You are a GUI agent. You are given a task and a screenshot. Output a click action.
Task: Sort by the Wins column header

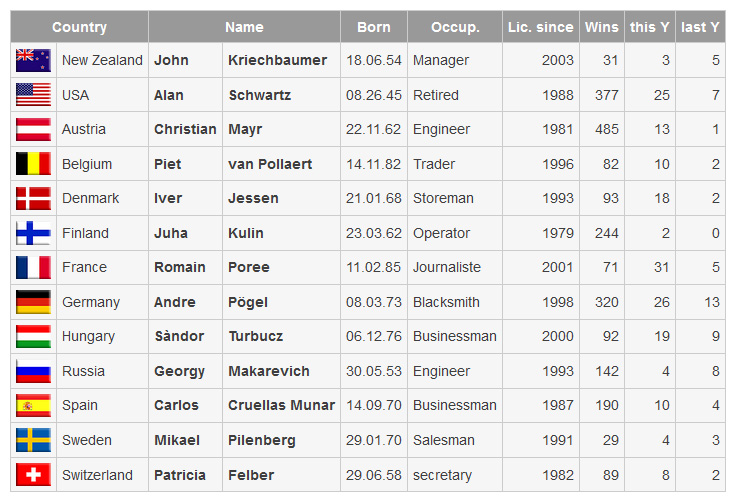pyautogui.click(x=602, y=27)
